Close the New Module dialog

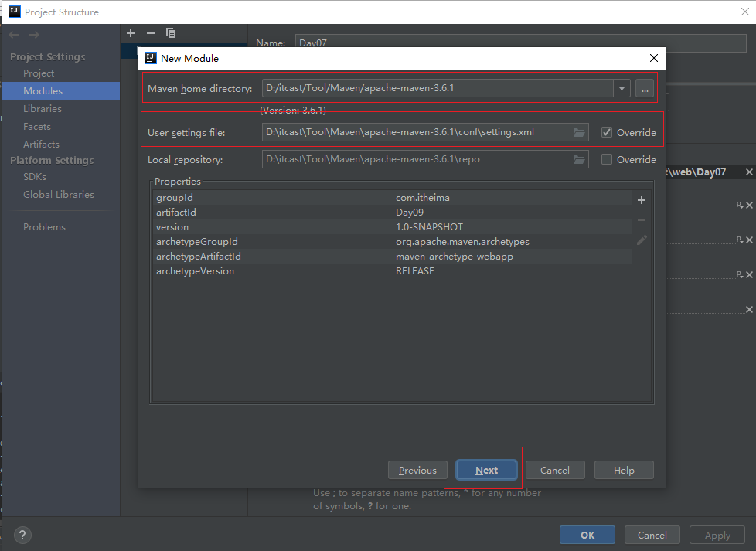[x=654, y=58]
